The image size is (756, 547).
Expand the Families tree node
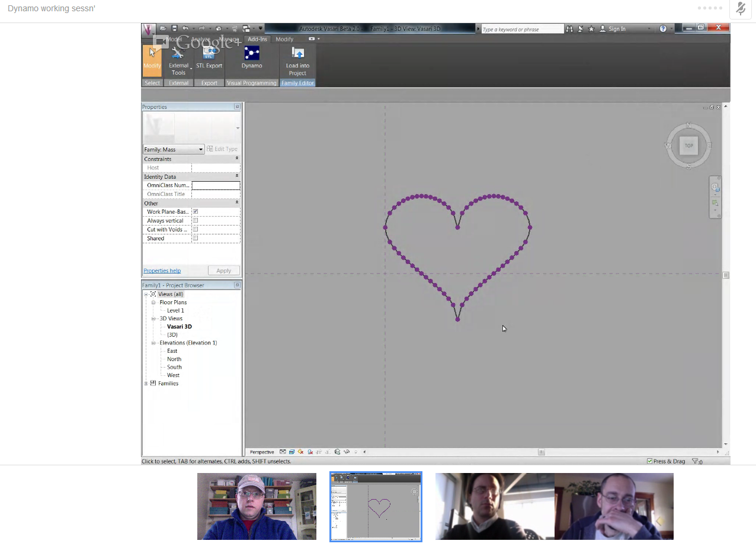click(146, 384)
